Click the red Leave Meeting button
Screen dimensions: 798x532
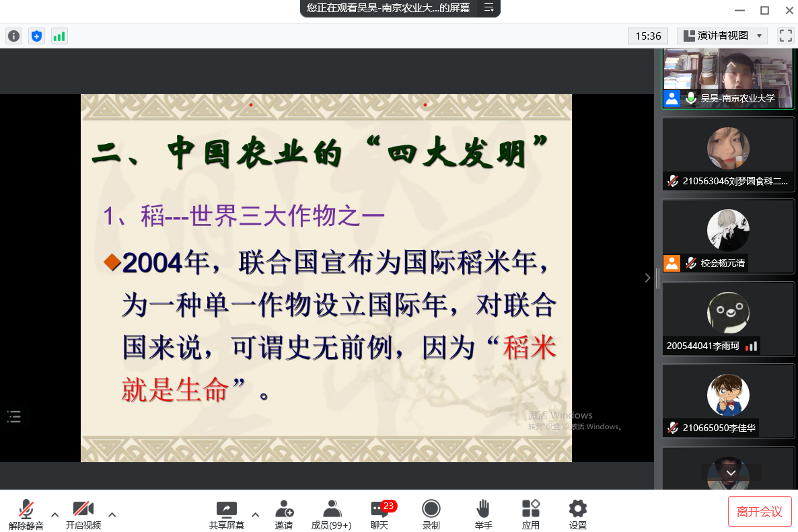[x=760, y=512]
